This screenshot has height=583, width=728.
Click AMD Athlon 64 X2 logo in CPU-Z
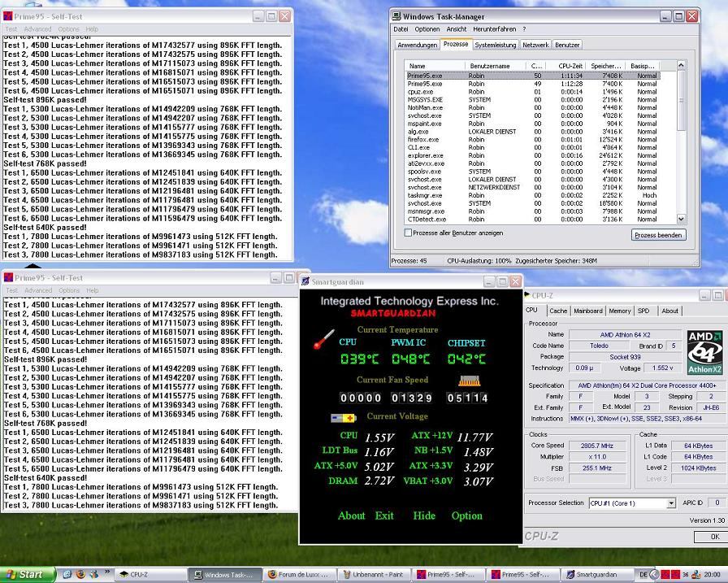[x=704, y=353]
